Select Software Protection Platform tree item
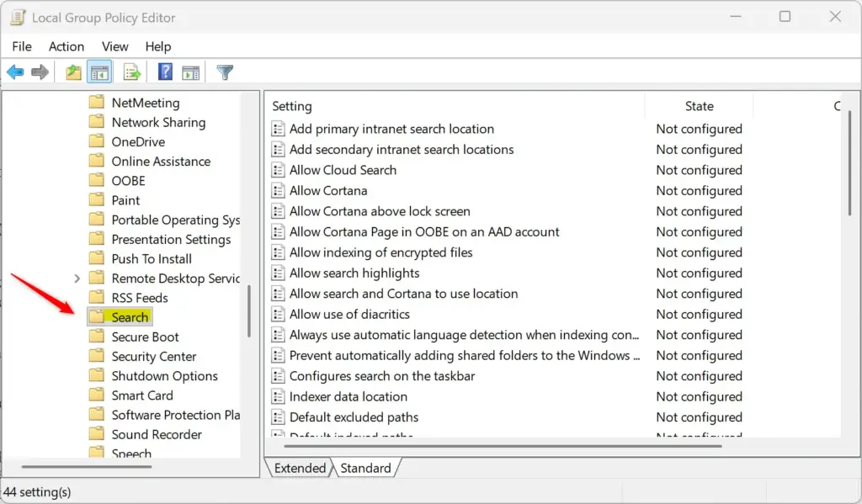862x504 pixels. pos(176,415)
